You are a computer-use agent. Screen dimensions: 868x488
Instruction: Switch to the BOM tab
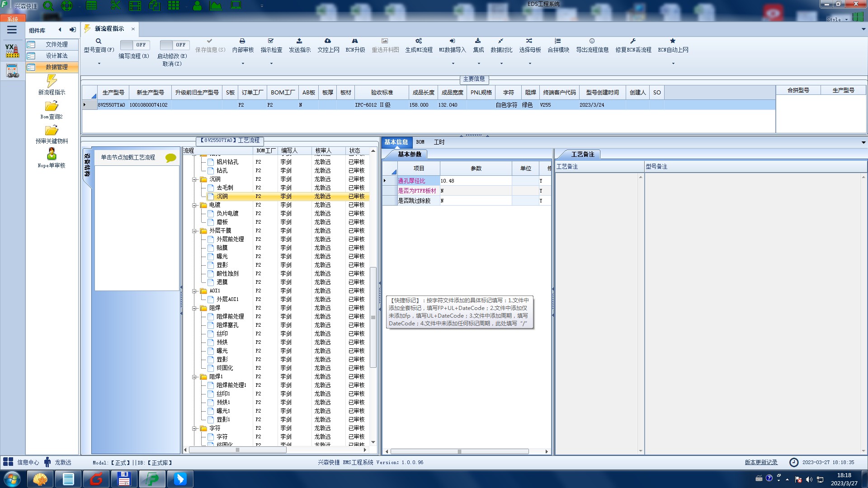point(420,142)
